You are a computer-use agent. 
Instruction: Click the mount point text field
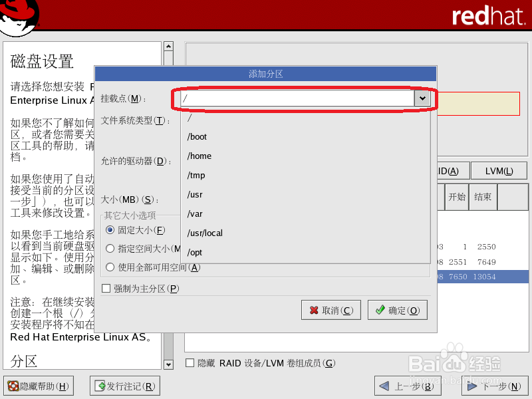297,98
